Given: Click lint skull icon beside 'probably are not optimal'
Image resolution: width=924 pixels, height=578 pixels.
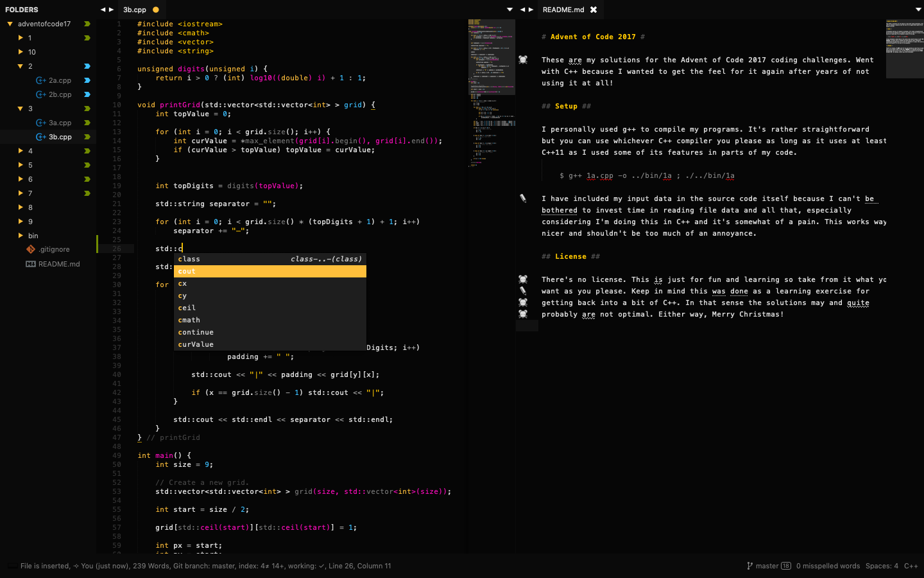Looking at the screenshot, I should 523,314.
